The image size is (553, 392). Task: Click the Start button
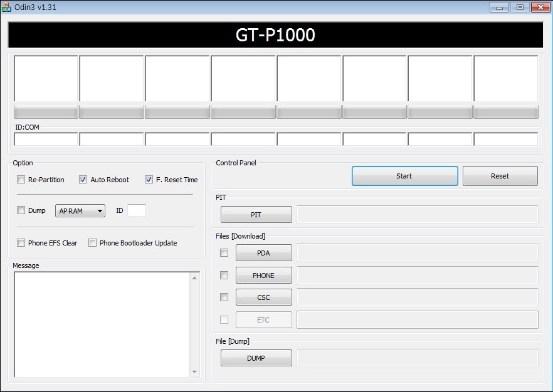tap(405, 176)
